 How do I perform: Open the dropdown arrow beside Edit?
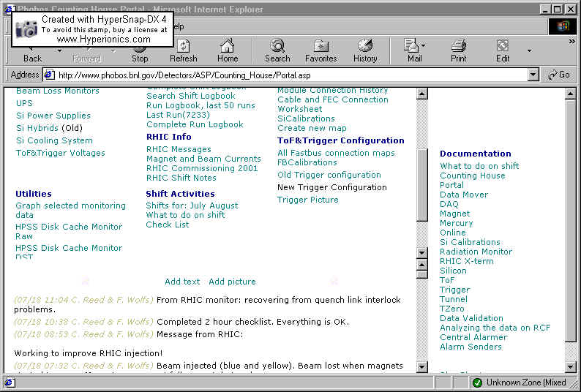(530, 50)
